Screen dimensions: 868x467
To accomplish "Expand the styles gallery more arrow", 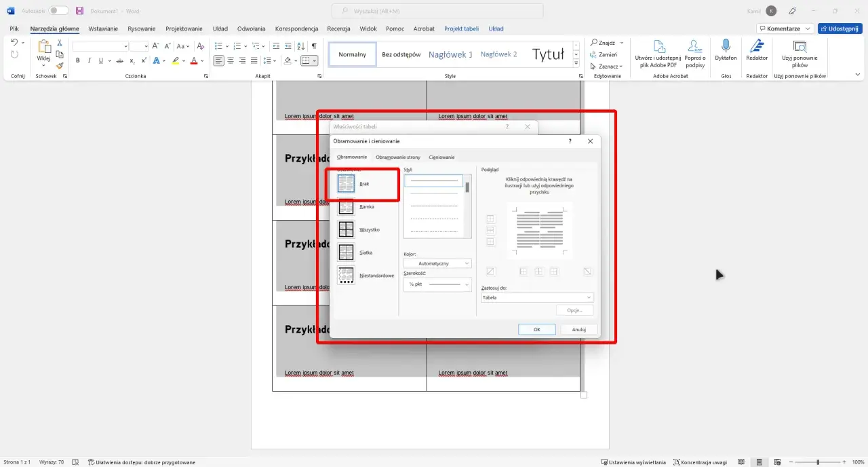I will (577, 62).
